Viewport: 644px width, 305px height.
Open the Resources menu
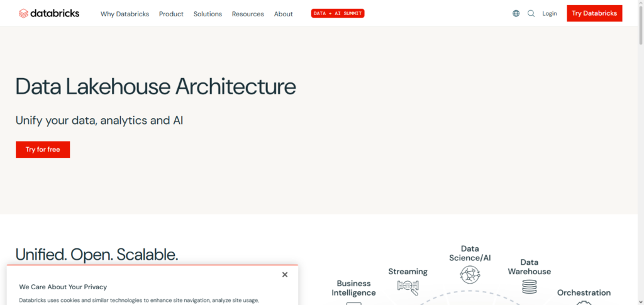coord(248,14)
